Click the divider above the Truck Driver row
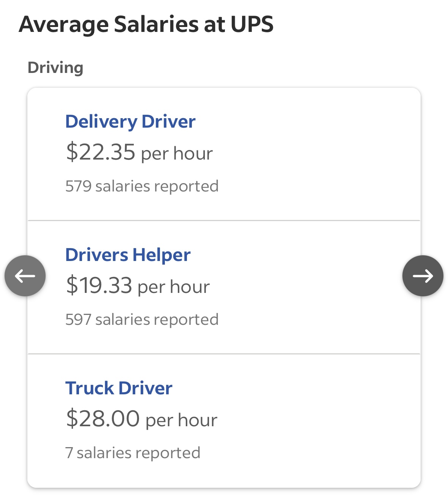The width and height of the screenshot is (448, 495). [x=224, y=354]
